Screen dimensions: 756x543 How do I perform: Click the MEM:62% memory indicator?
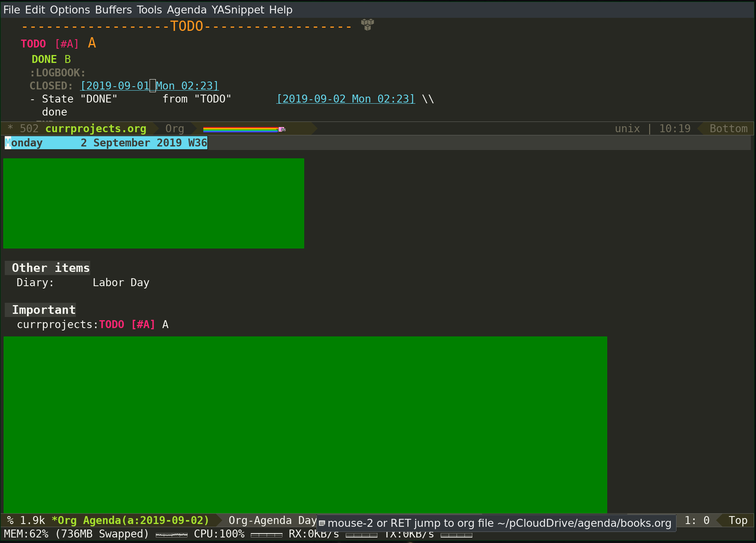pos(26,534)
